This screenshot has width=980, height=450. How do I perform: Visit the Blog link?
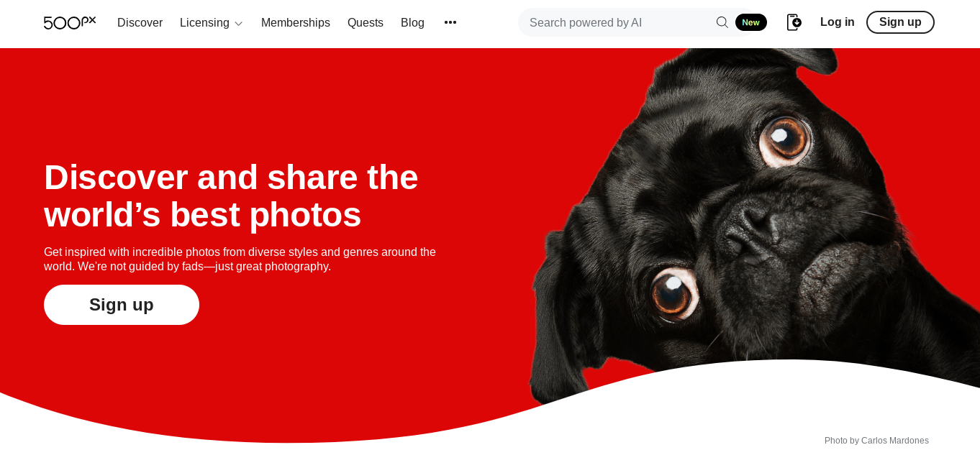click(412, 22)
